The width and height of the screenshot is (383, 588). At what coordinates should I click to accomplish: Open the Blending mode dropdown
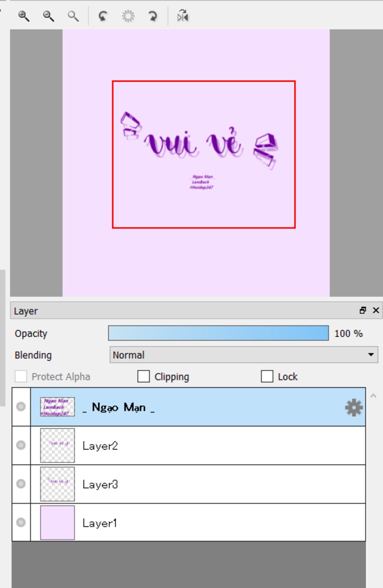(x=244, y=354)
